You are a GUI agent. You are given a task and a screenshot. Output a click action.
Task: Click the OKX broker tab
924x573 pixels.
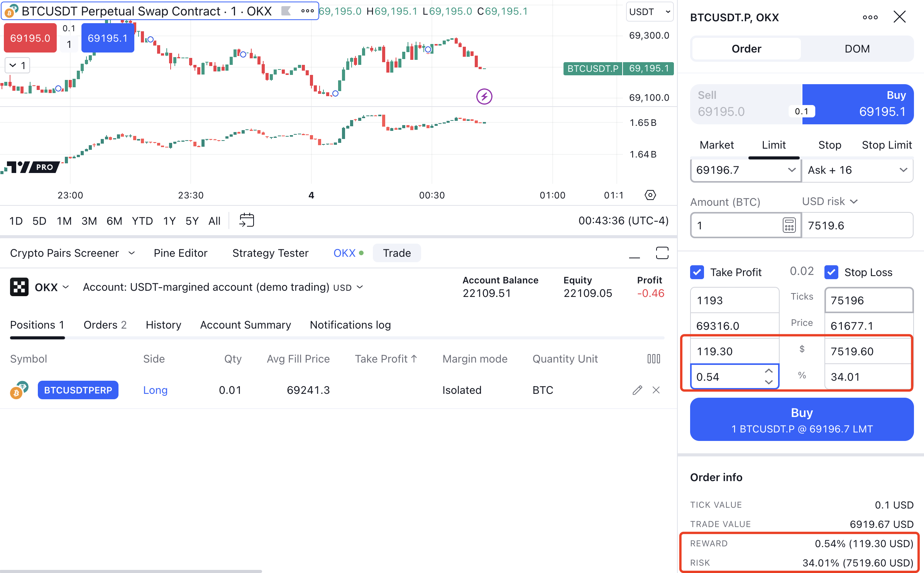coord(348,253)
